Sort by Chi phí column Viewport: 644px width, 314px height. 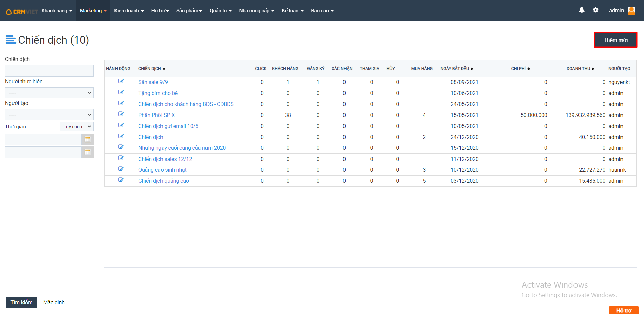520,69
